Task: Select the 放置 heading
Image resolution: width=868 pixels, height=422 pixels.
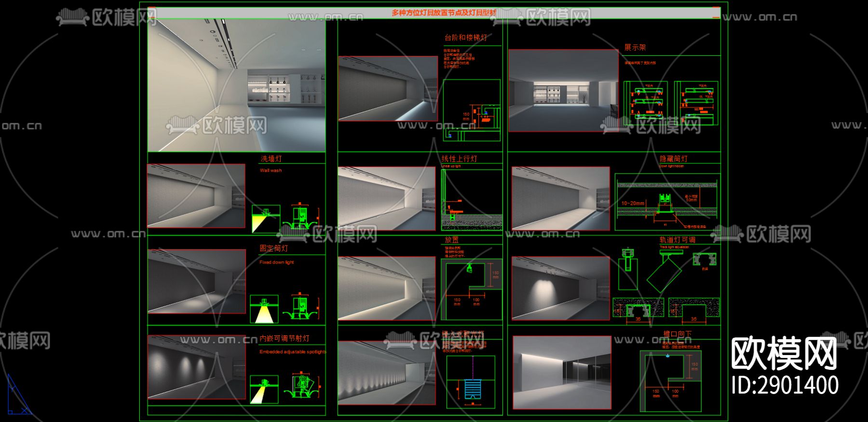Action: pos(452,240)
